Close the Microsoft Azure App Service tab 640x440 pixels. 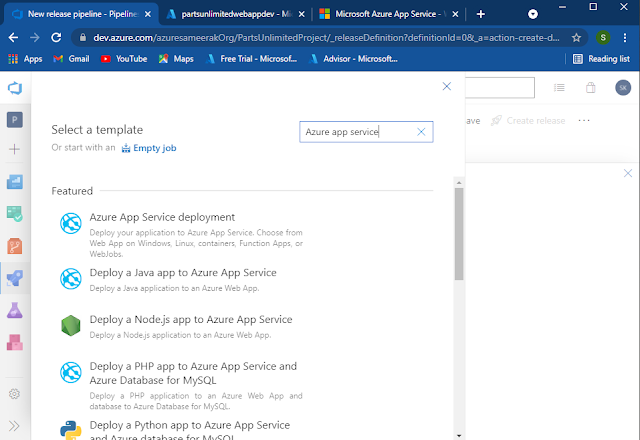coord(455,14)
